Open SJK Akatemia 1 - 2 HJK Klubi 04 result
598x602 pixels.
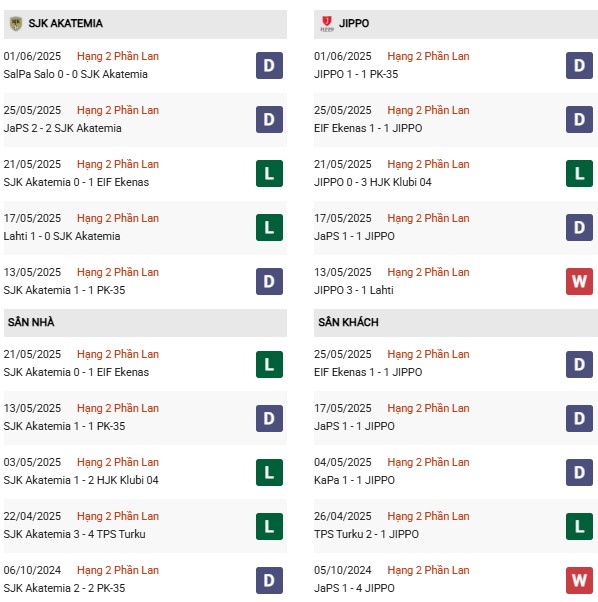tap(81, 480)
